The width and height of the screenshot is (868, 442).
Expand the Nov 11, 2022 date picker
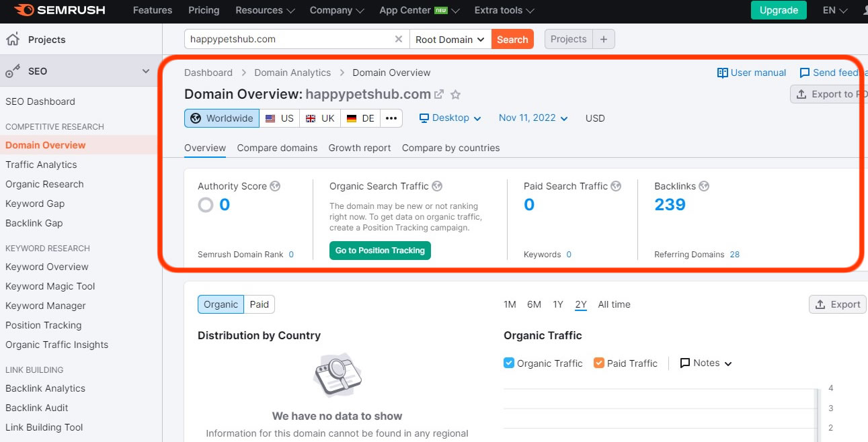point(533,118)
